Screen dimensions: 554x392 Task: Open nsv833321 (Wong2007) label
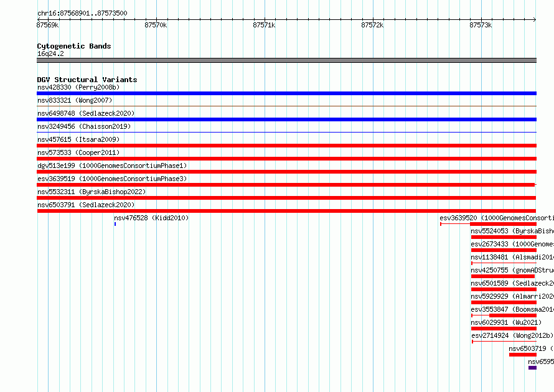point(75,100)
